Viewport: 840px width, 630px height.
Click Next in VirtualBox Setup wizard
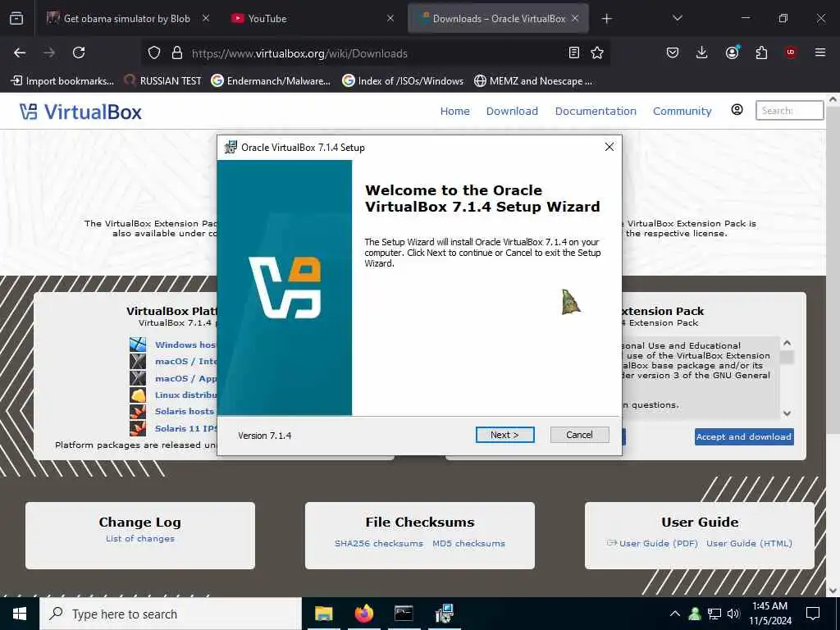click(504, 435)
